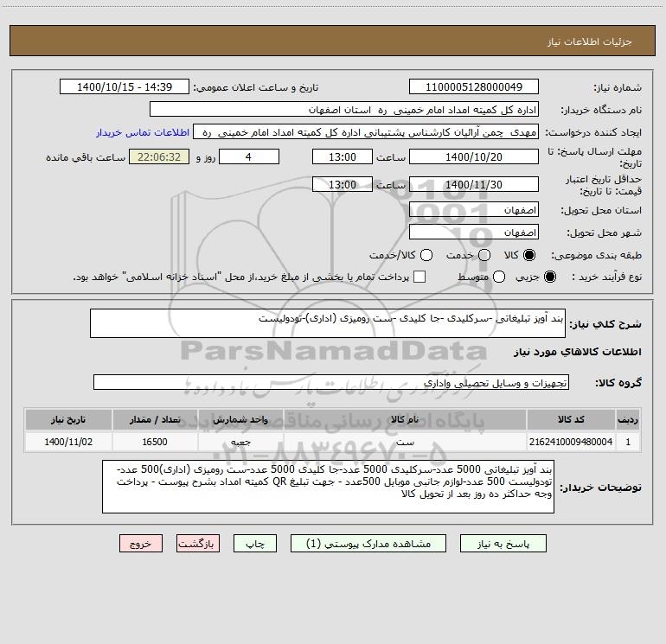Click the تاریخ نیاز column header
The height and width of the screenshot is (644, 666).
(68, 419)
